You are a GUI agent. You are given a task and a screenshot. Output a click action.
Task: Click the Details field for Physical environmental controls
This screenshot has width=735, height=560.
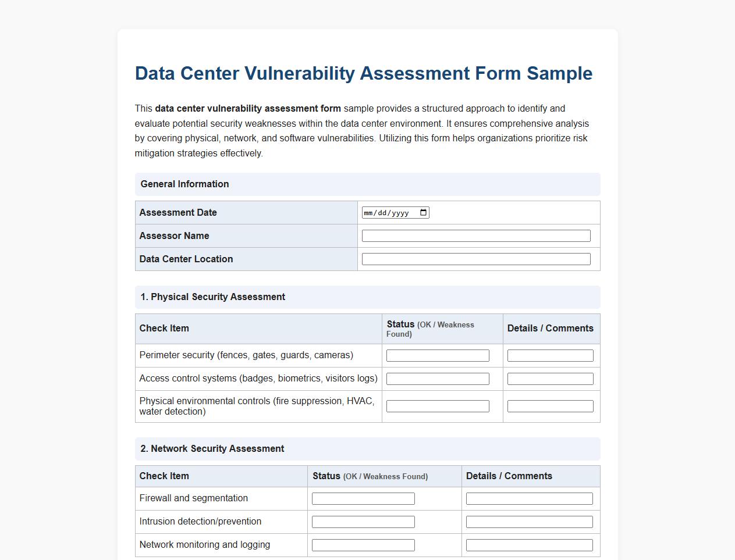[550, 405]
